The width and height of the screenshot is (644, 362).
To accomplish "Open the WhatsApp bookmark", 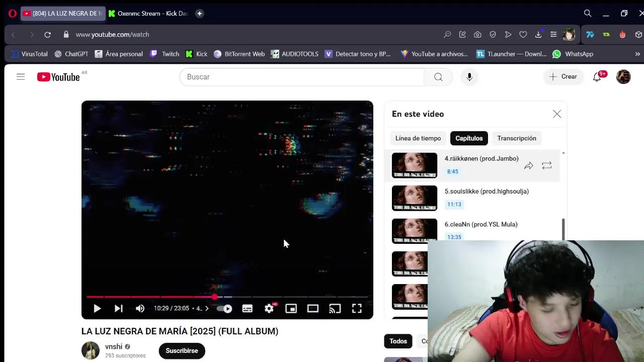I will click(x=573, y=54).
